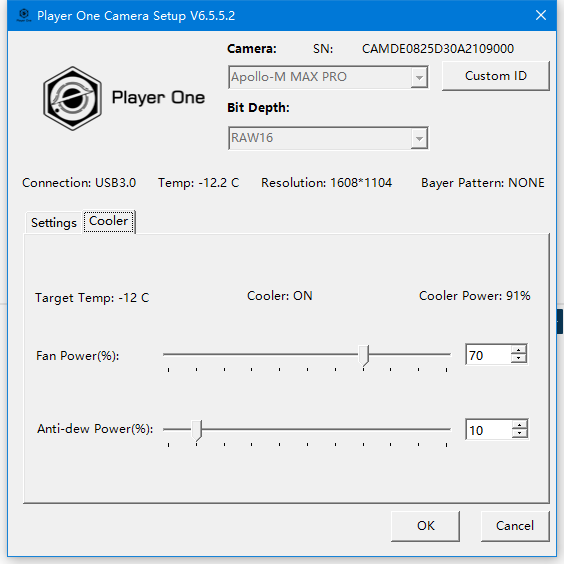Switch to the Settings tab
Screen dimensions: 564x564
click(x=54, y=223)
